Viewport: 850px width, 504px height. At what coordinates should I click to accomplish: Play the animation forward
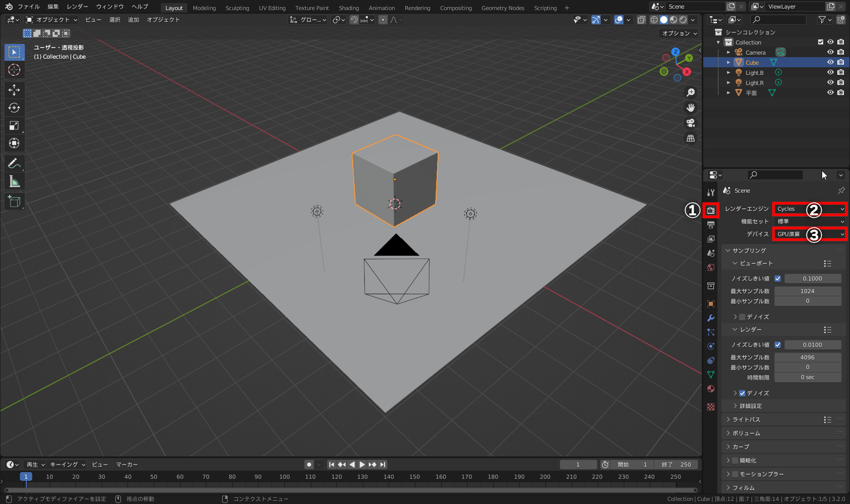(x=362, y=465)
